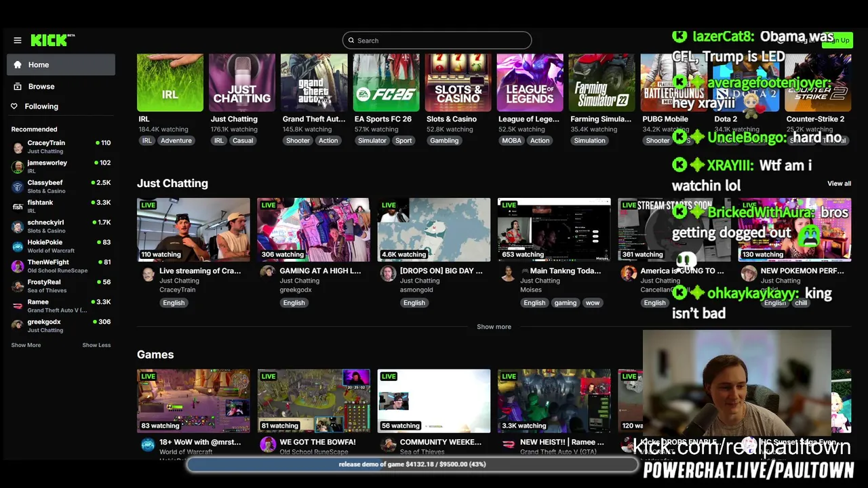
Task: Click the Home icon in sidebar
Action: pos(18,65)
